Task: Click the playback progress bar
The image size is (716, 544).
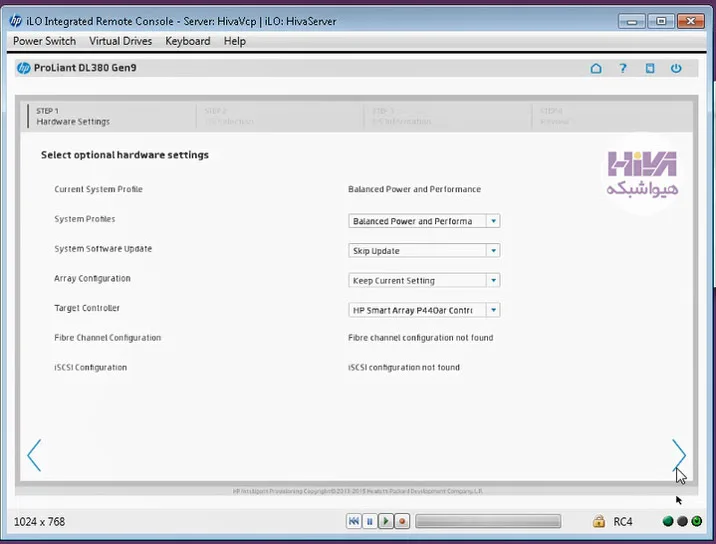Action: (x=488, y=521)
